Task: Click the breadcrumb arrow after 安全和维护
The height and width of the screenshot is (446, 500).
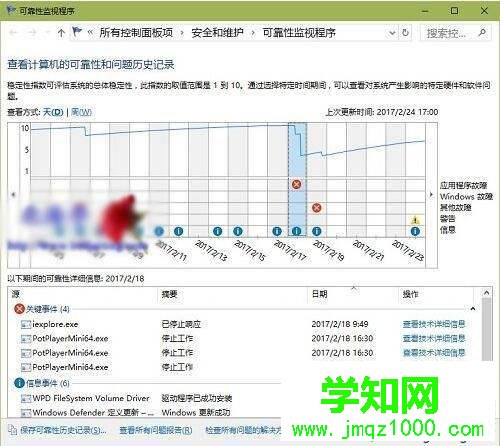Action: click(x=253, y=33)
